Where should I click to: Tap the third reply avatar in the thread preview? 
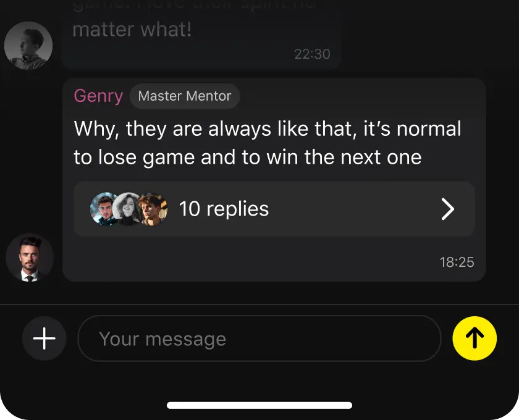(153, 209)
